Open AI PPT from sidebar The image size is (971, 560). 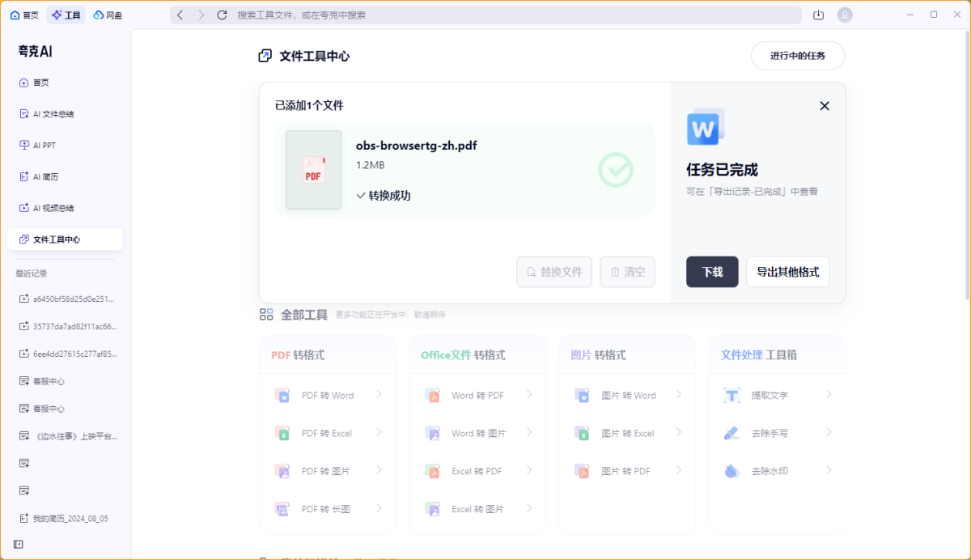[x=44, y=146]
